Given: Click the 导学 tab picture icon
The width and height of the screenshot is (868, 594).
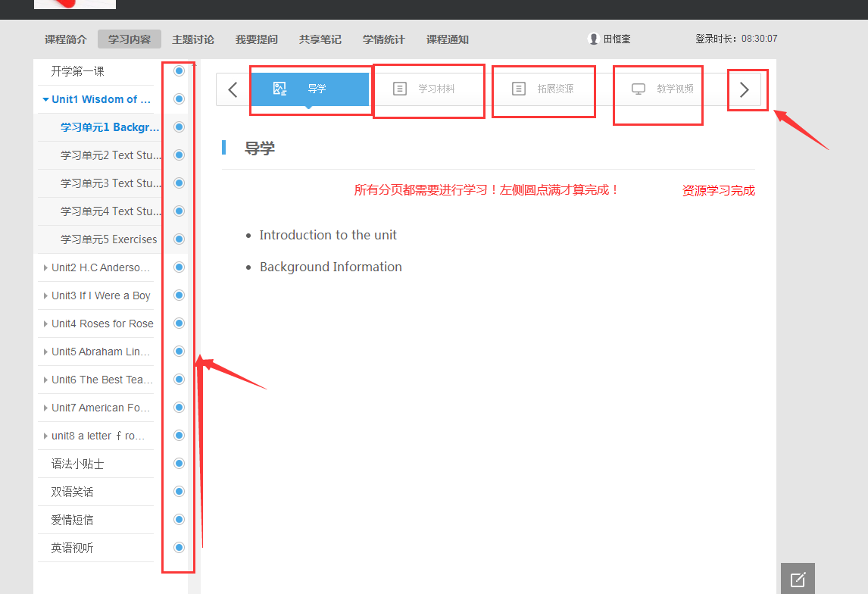Looking at the screenshot, I should point(279,89).
